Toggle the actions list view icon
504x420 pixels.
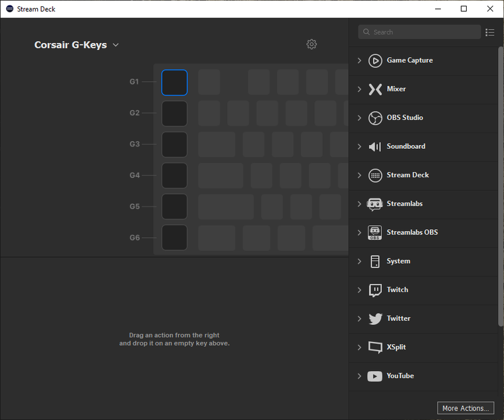(490, 32)
